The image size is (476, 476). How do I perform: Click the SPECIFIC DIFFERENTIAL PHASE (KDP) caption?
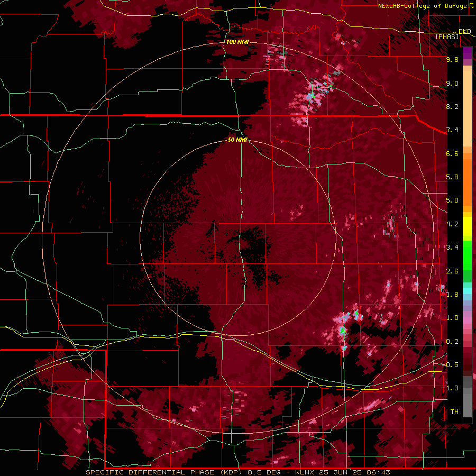[163, 472]
